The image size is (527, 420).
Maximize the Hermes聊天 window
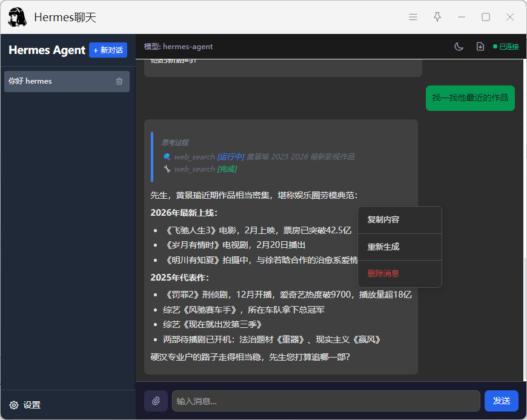tap(486, 17)
